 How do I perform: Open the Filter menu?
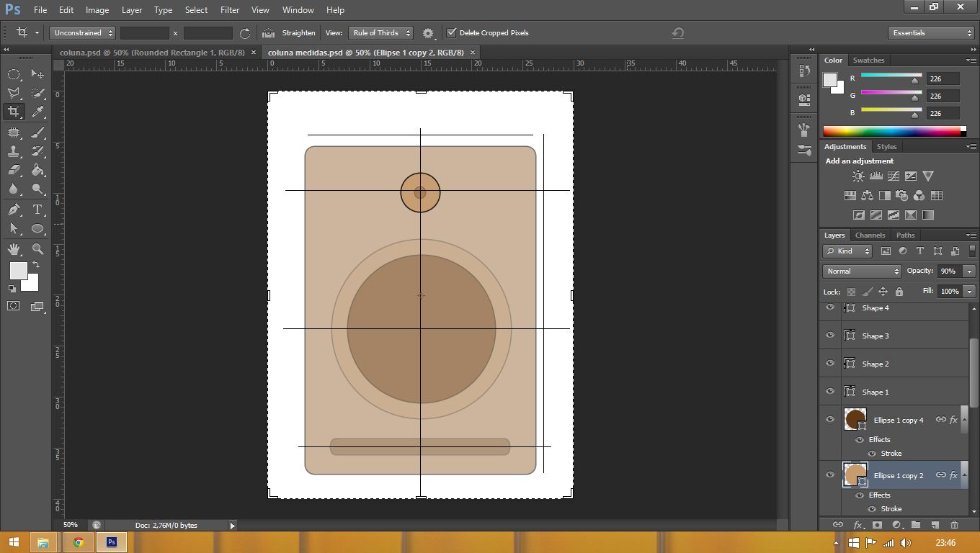point(229,10)
